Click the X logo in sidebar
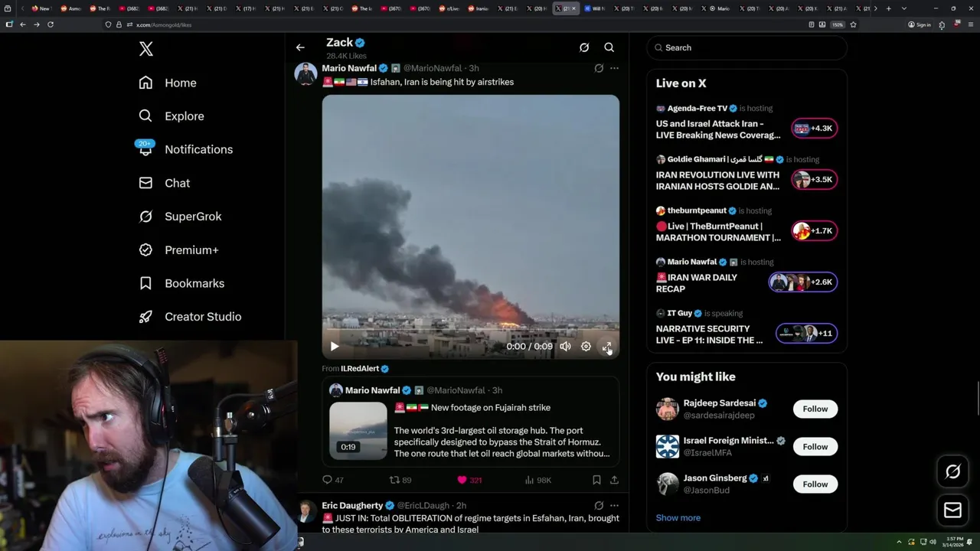980x551 pixels. tap(146, 49)
